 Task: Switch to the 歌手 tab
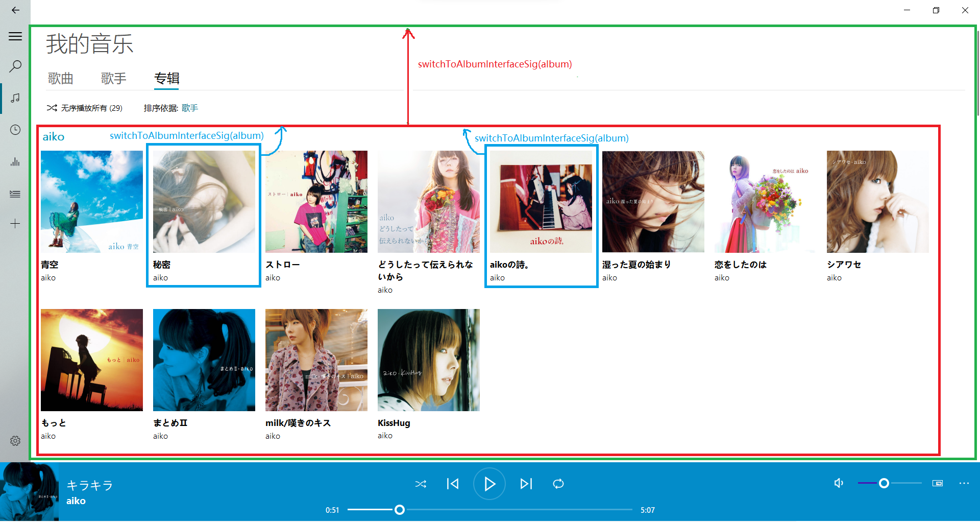[114, 78]
